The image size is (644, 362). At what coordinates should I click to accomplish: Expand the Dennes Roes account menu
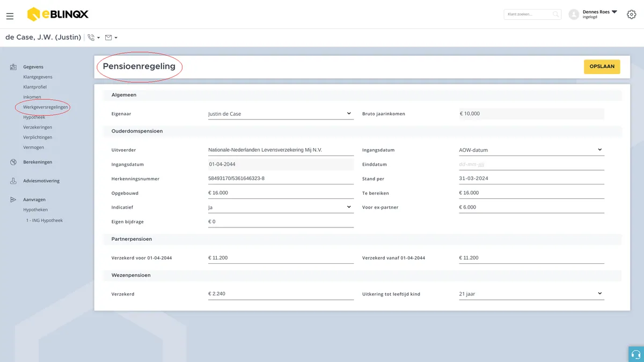[x=614, y=12]
